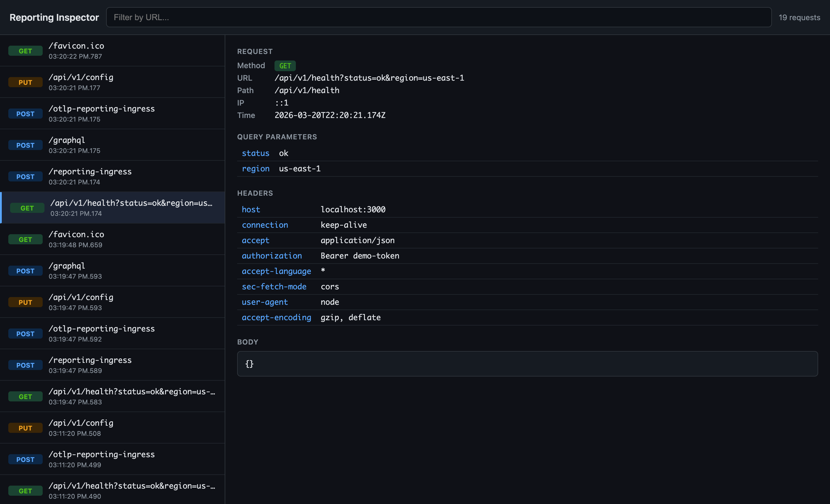Select PUT /api/v1/config at 03:11:20 PM.508
Screen dimensions: 830x504
pos(112,428)
